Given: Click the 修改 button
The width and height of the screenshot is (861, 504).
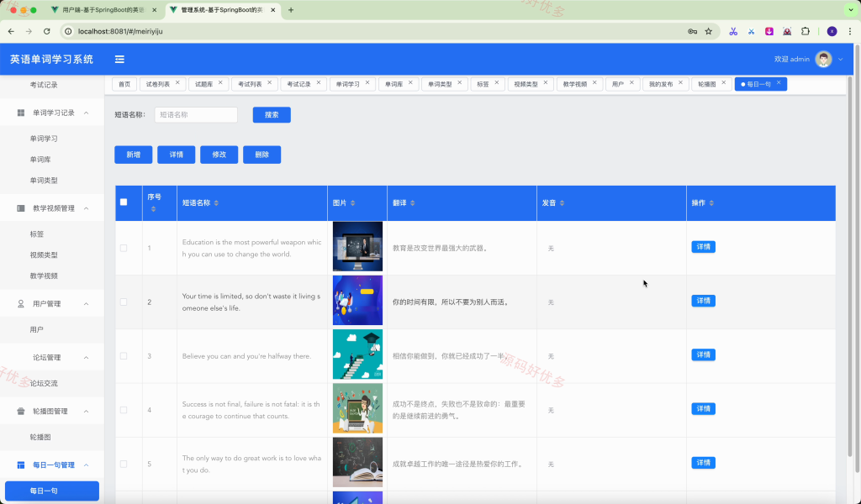Looking at the screenshot, I should pyautogui.click(x=219, y=155).
